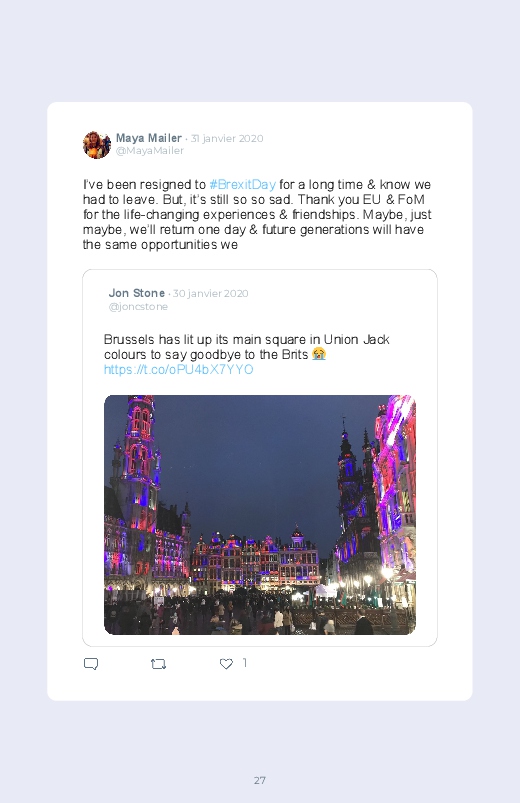The image size is (520, 803).
Task: Click the 31 janvier 2020 timestamp
Action: 227,138
